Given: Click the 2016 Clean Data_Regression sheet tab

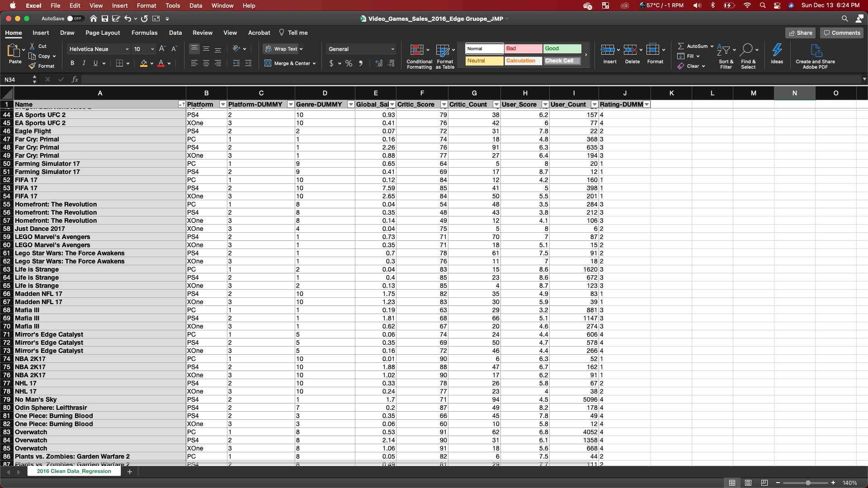Looking at the screenshot, I should [74, 471].
